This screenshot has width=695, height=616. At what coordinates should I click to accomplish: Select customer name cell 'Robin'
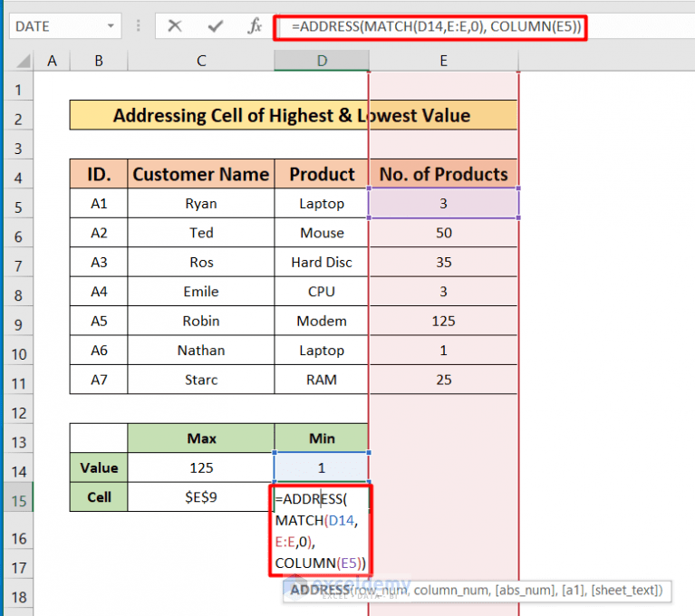tap(201, 321)
